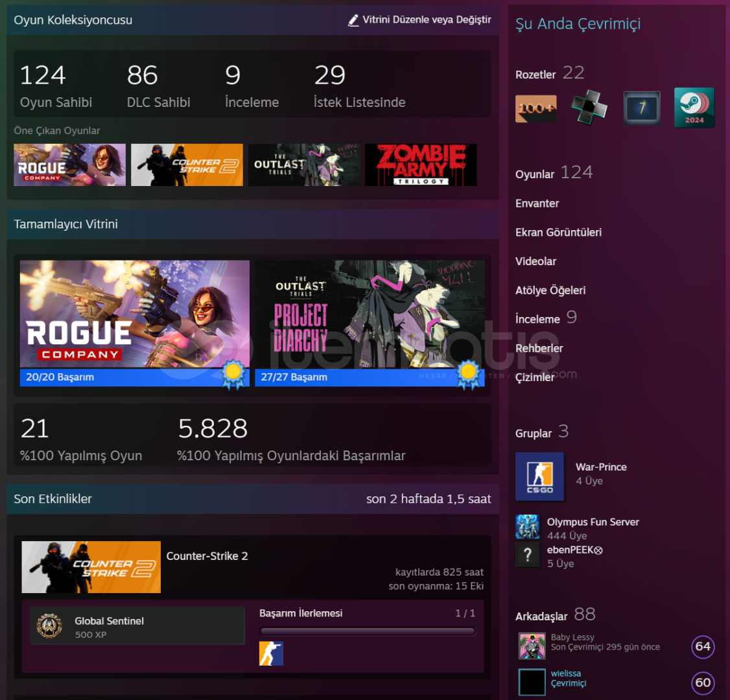730x700 pixels.
Task: Click the 'Öne Çıkan Oyunlar' label
Action: click(x=57, y=131)
